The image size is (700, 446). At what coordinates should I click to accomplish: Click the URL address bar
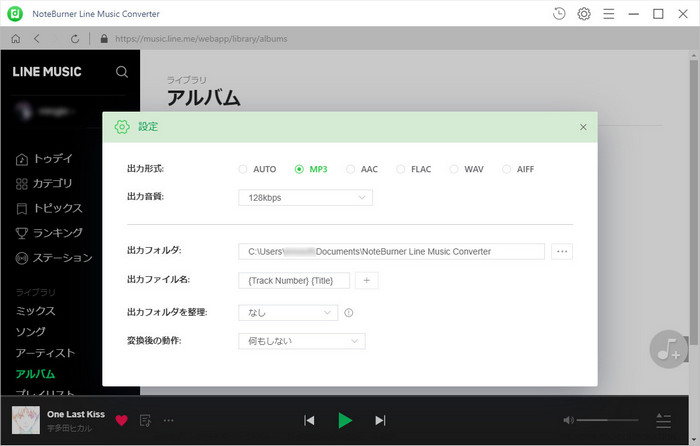[x=201, y=39]
